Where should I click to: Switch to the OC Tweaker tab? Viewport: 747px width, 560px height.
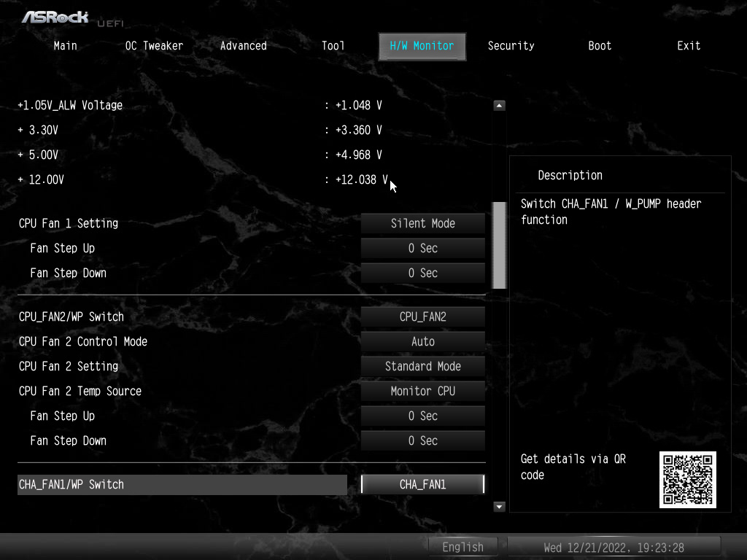tap(154, 46)
